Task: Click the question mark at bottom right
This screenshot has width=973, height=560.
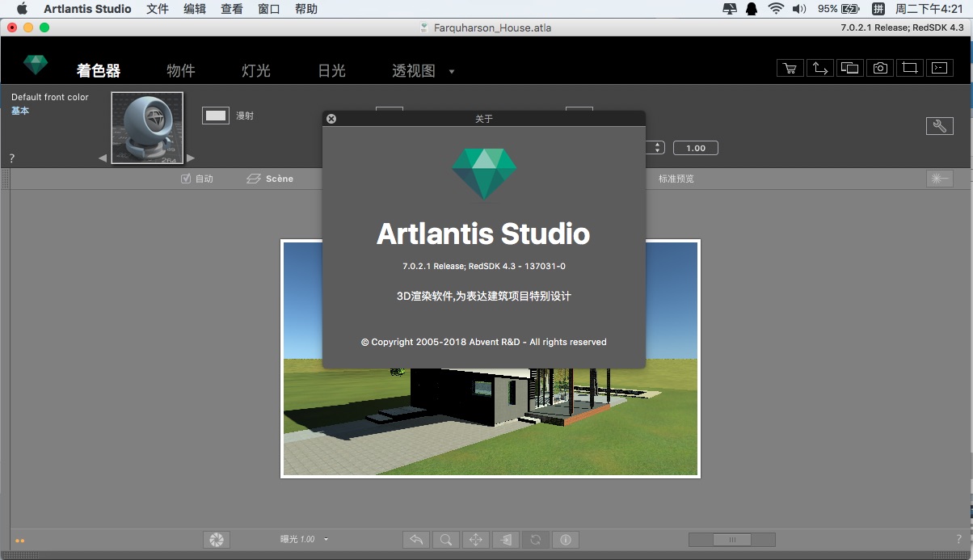Action: (x=959, y=539)
